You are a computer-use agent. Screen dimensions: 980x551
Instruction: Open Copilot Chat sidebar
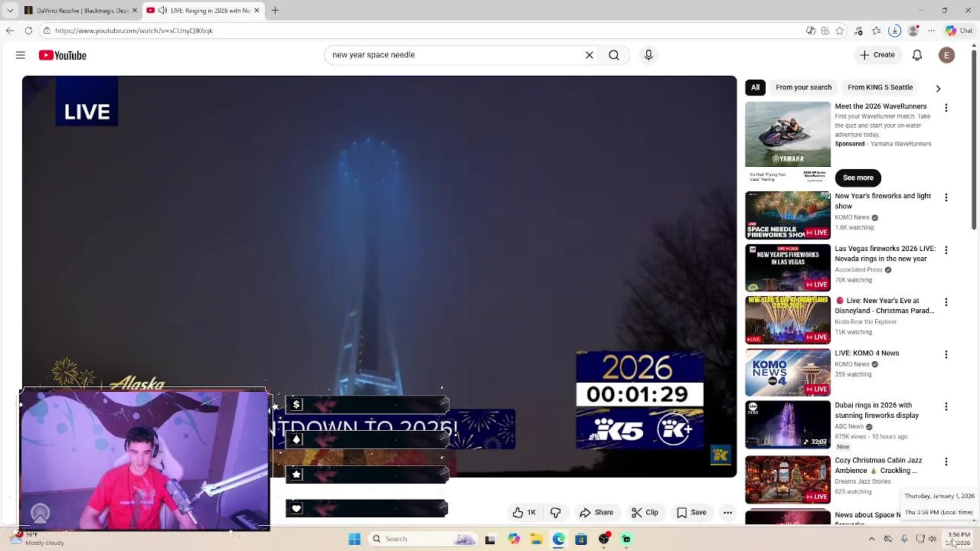pyautogui.click(x=959, y=31)
